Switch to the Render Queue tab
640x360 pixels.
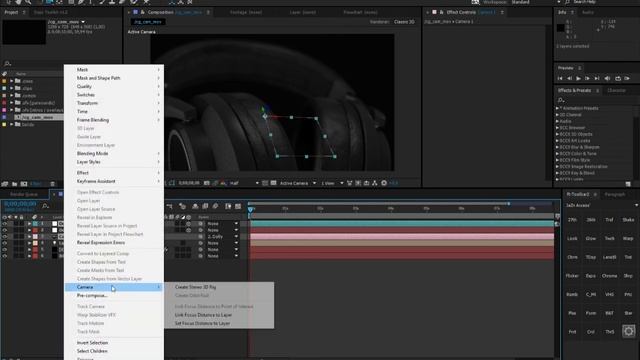(x=24, y=194)
